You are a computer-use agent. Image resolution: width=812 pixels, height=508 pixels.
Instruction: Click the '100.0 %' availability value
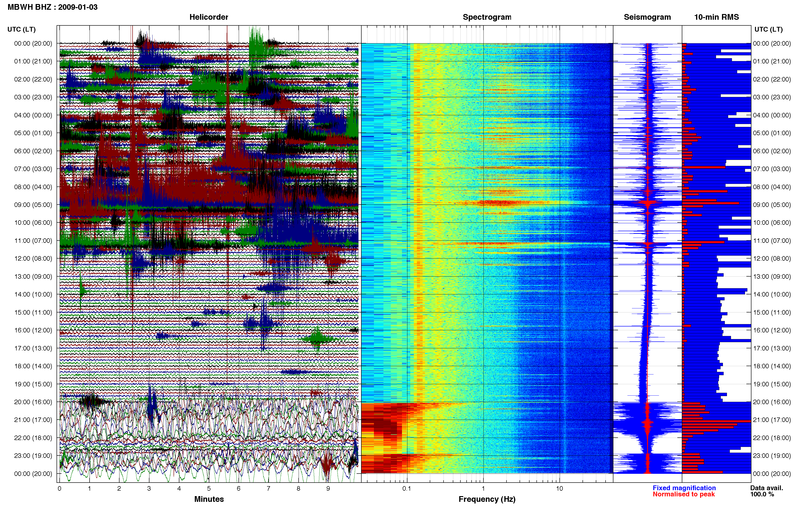[x=762, y=494]
